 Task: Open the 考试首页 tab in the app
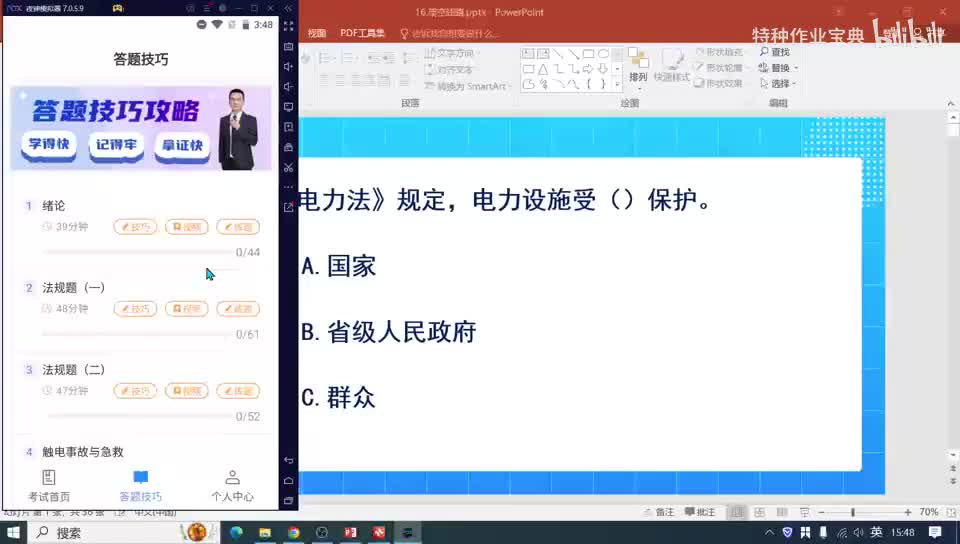point(49,486)
